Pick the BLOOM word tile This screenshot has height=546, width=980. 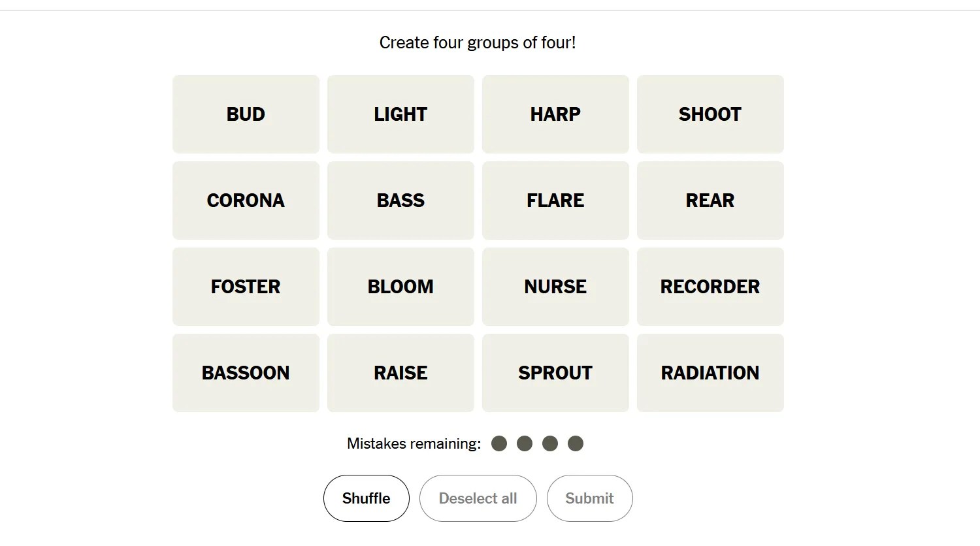[400, 287]
